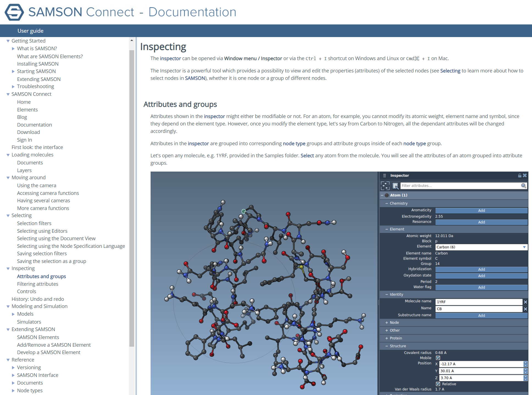
Task: Clear the Name field CB with X
Action: (525, 309)
